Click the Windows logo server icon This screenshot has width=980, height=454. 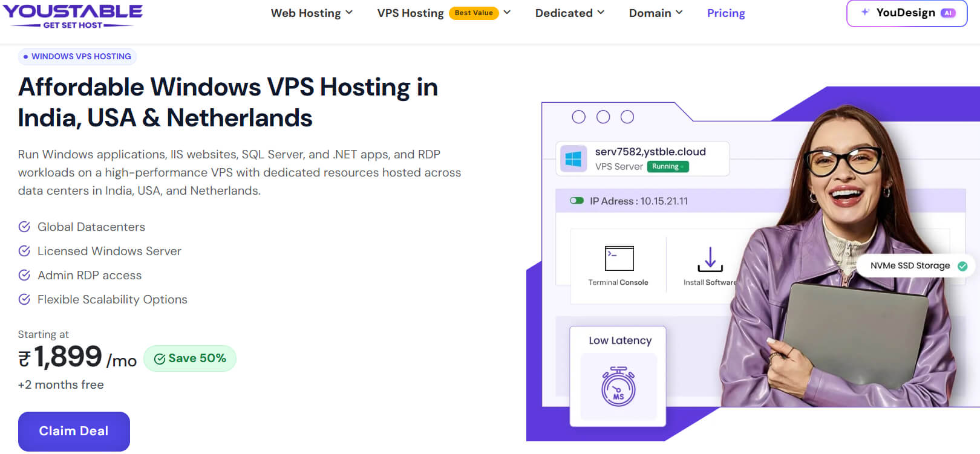pyautogui.click(x=573, y=158)
